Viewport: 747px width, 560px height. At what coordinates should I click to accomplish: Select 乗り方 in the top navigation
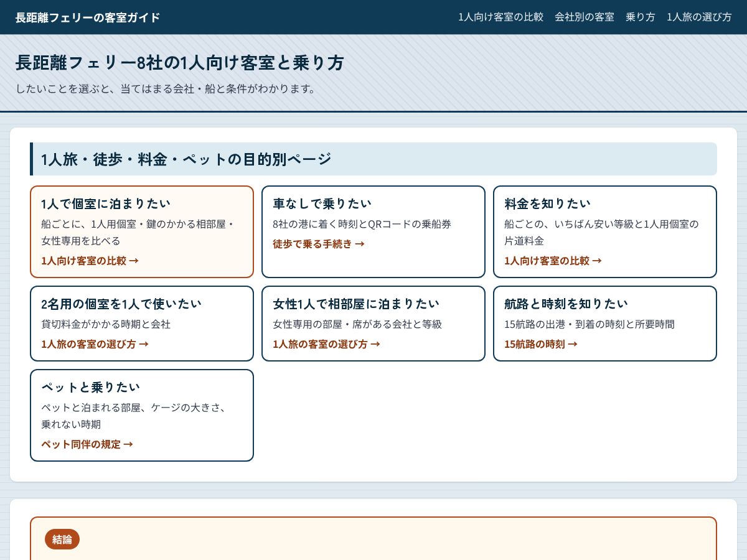641,17
